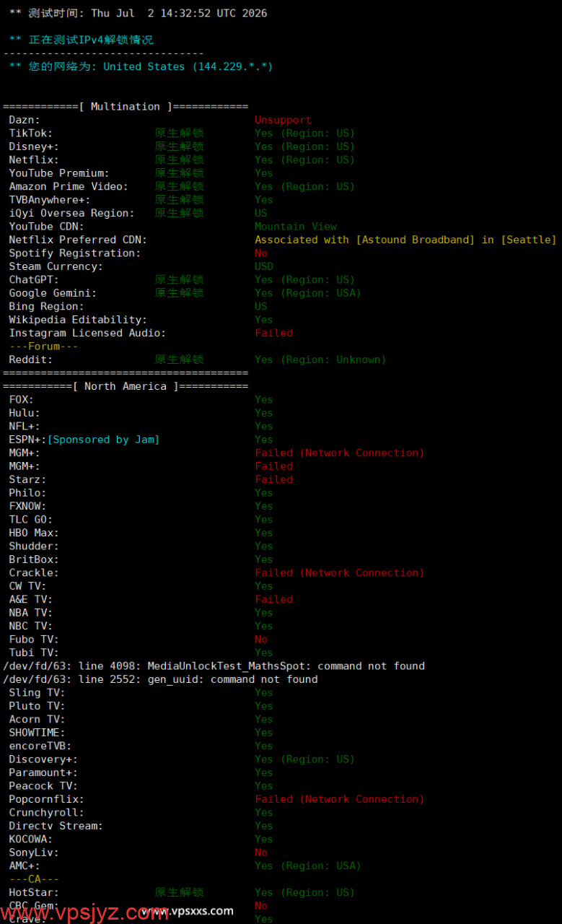Select the Instagram Licensed Audio Failed text
Screen dimensions: 562x924
point(273,333)
